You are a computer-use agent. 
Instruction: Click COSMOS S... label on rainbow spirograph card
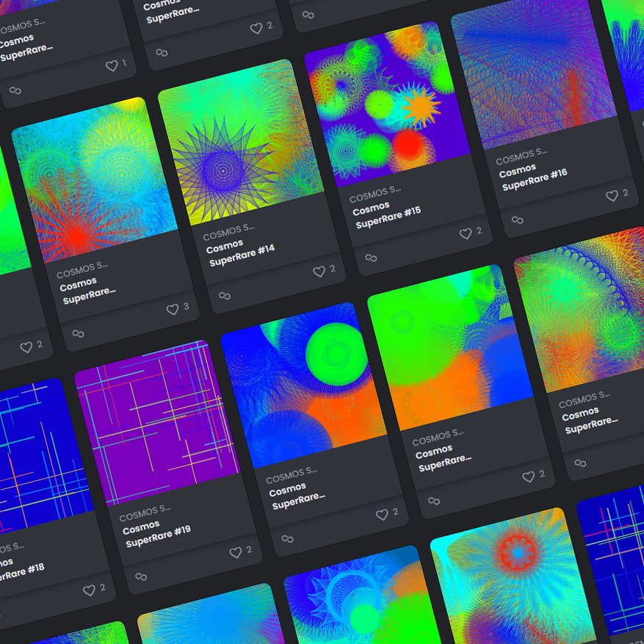(584, 399)
